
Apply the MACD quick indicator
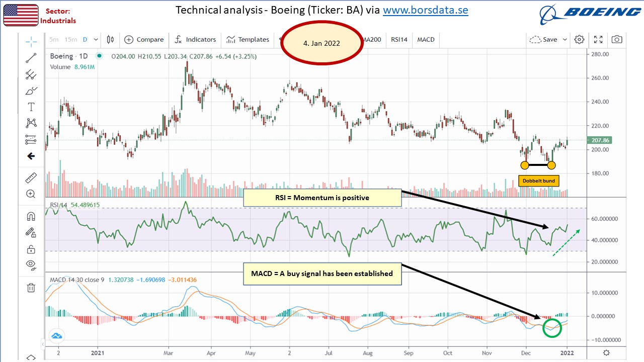[x=426, y=39]
